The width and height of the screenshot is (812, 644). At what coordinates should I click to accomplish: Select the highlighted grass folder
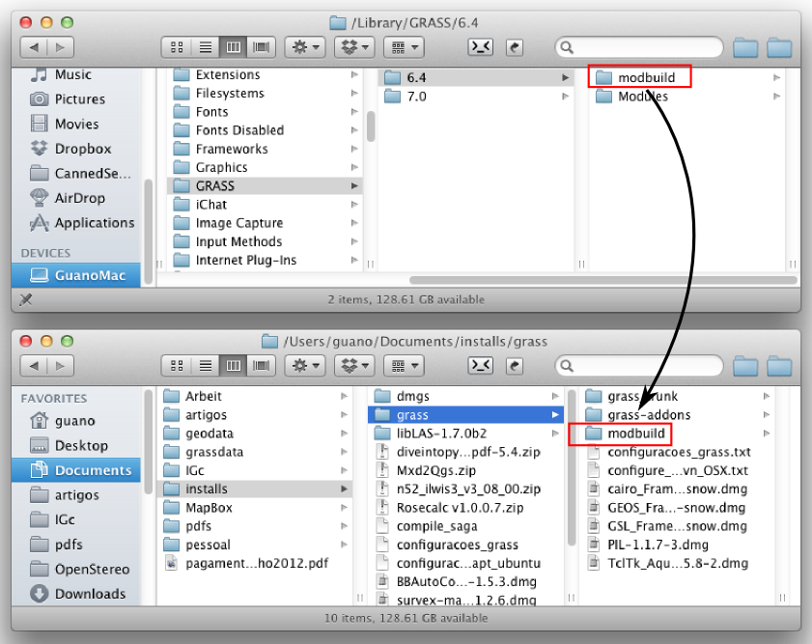[466, 414]
